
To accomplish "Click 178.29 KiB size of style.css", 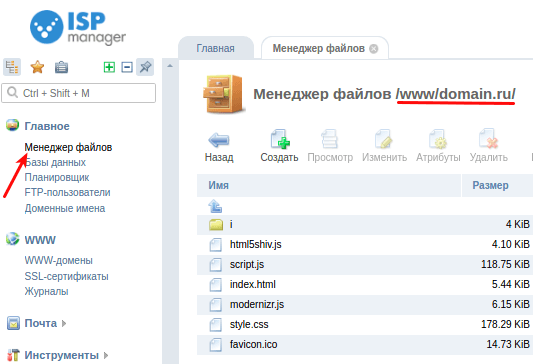I will point(505,324).
